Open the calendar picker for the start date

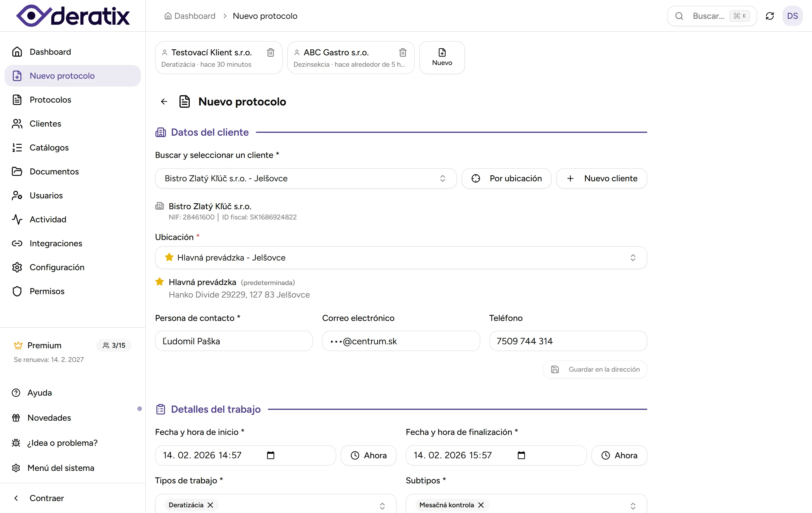point(270,455)
